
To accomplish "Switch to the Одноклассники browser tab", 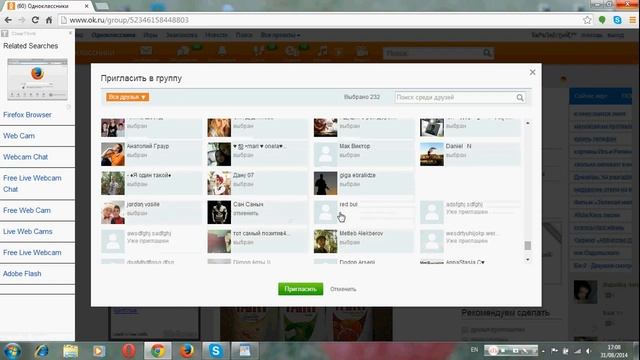I will 47,6.
